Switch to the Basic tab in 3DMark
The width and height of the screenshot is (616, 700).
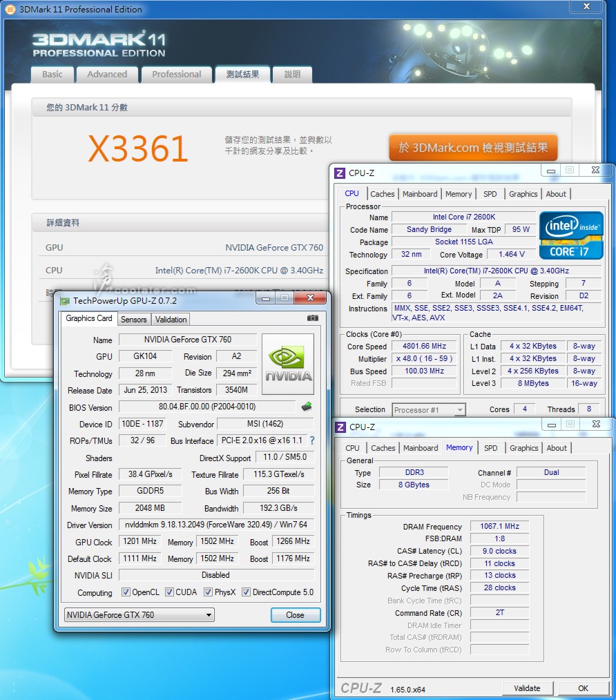coord(52,75)
